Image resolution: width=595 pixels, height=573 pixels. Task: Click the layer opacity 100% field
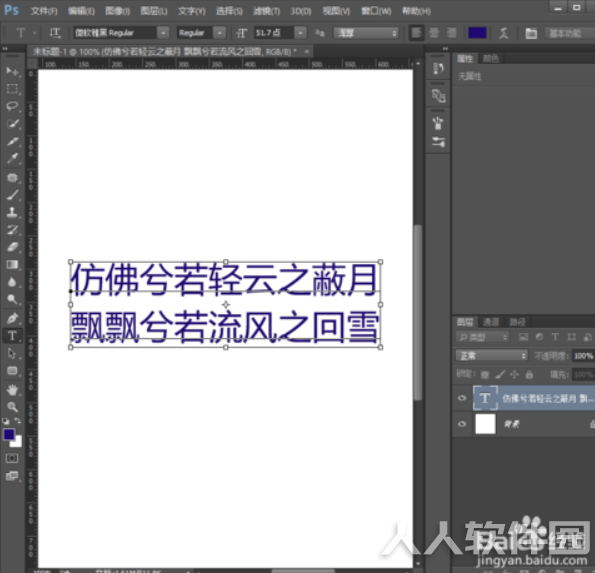click(x=583, y=356)
